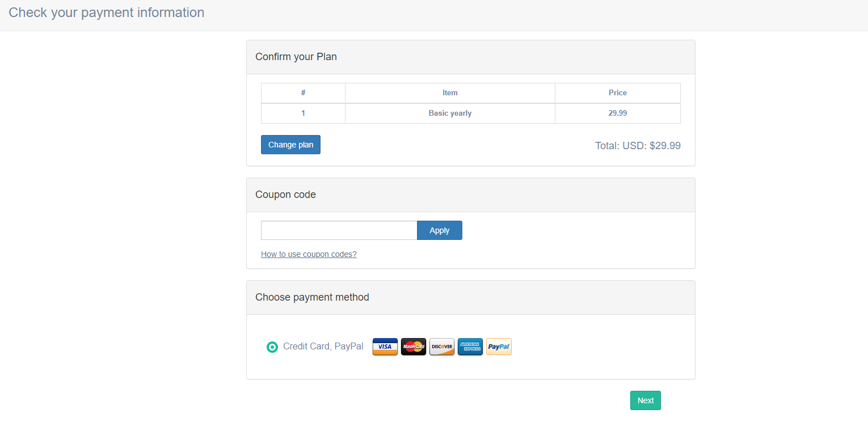The height and width of the screenshot is (422, 868).
Task: Click the MasterCard payment icon
Action: click(x=413, y=347)
